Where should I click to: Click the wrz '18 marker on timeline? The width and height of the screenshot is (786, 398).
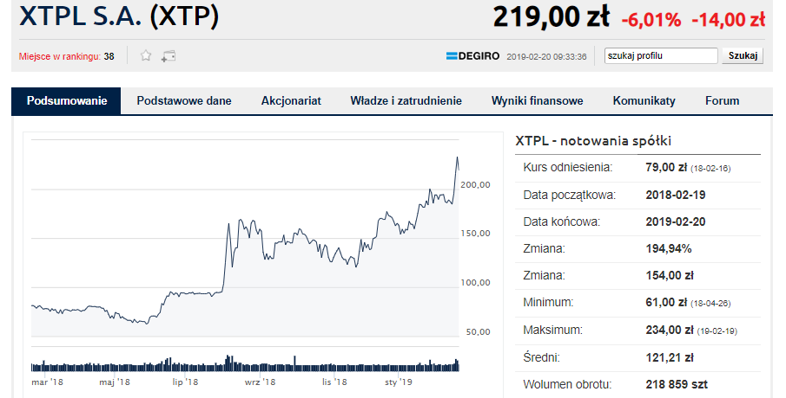(260, 382)
